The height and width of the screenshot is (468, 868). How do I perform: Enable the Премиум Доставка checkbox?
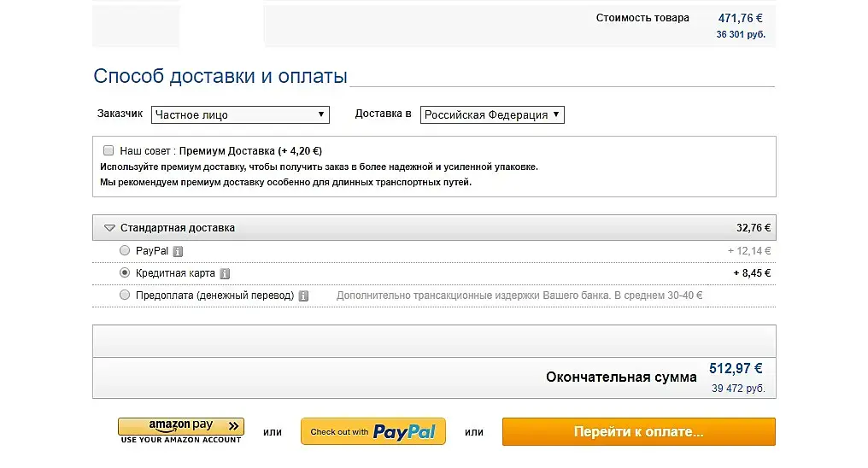point(108,150)
